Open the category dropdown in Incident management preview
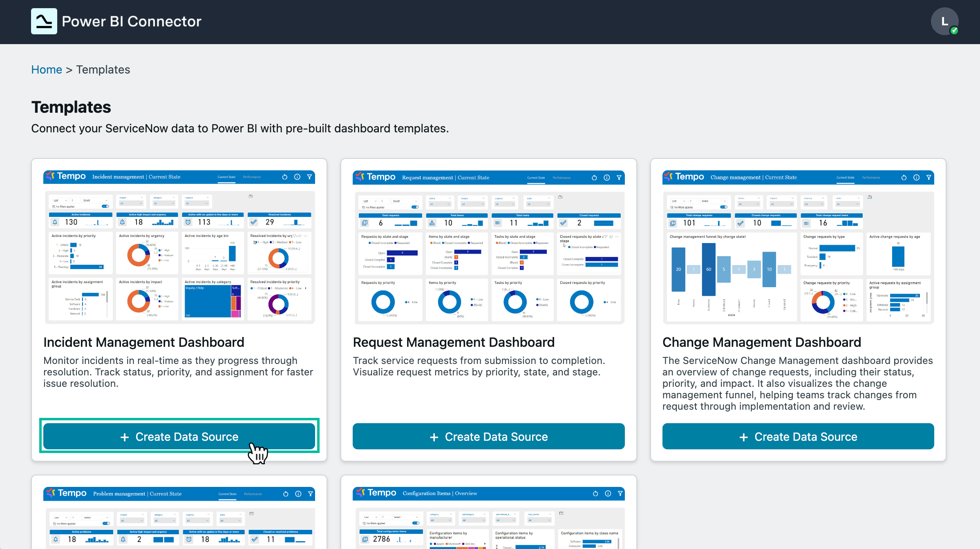Viewport: 980px width, 549px height. [x=164, y=203]
